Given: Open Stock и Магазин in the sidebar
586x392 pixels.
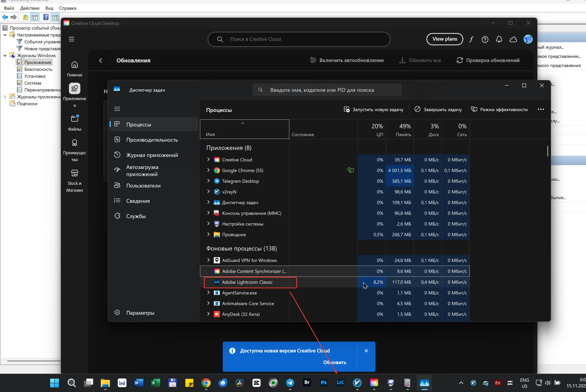Looking at the screenshot, I should click(74, 180).
